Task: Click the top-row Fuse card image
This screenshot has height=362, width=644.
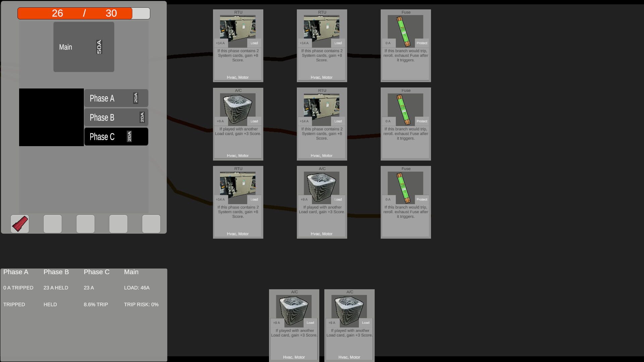Action: click(x=406, y=31)
